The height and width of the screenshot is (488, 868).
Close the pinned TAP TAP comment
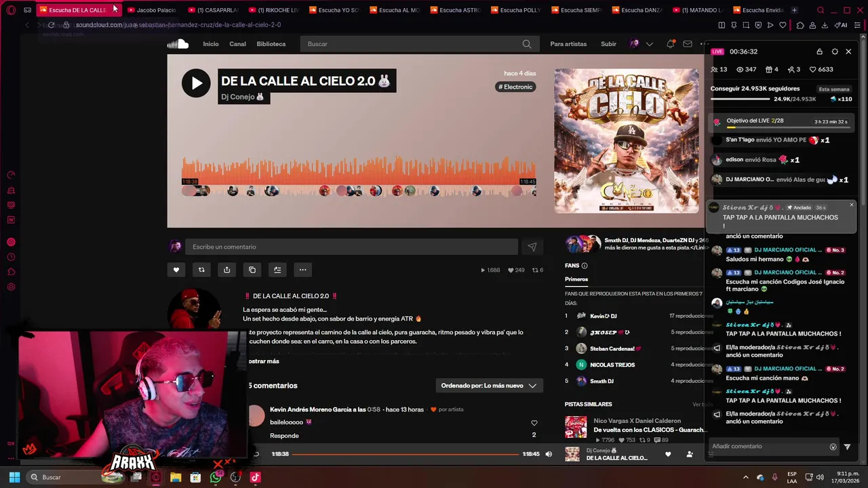852,205
